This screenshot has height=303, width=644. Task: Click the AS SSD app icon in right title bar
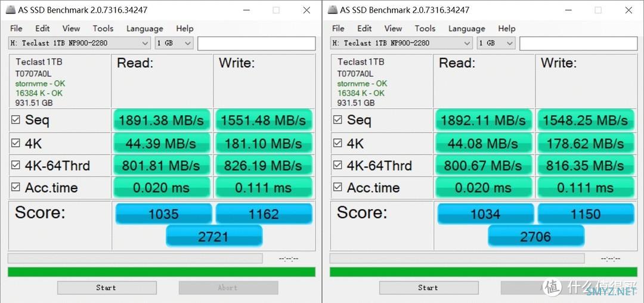[x=333, y=10]
